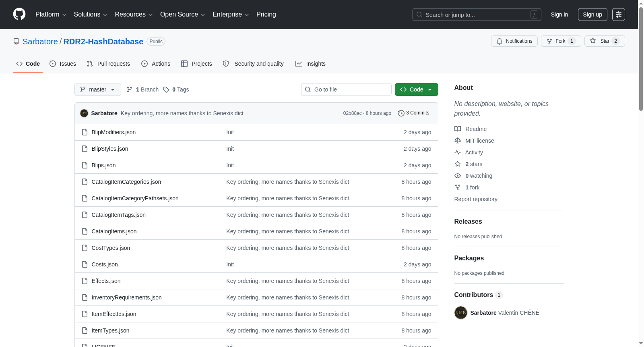Click the Tags icon showing 0 Tags

[166, 89]
